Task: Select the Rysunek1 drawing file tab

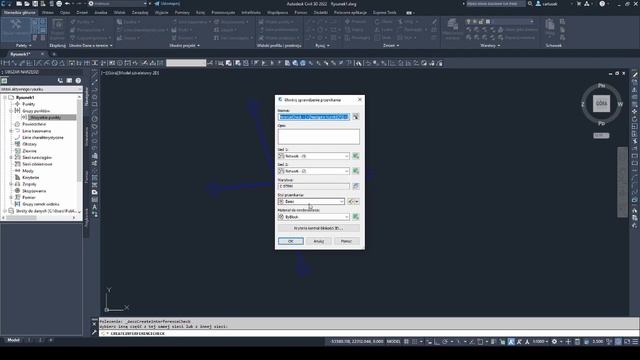Action: tap(20, 54)
